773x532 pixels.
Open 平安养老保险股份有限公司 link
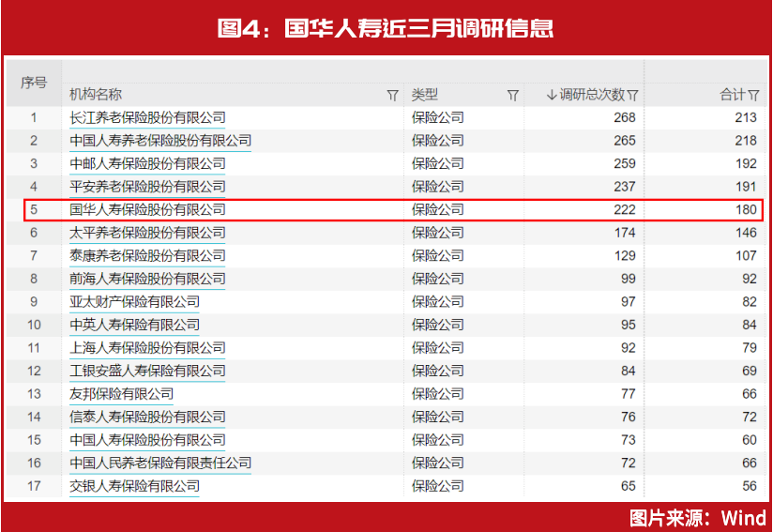click(147, 187)
